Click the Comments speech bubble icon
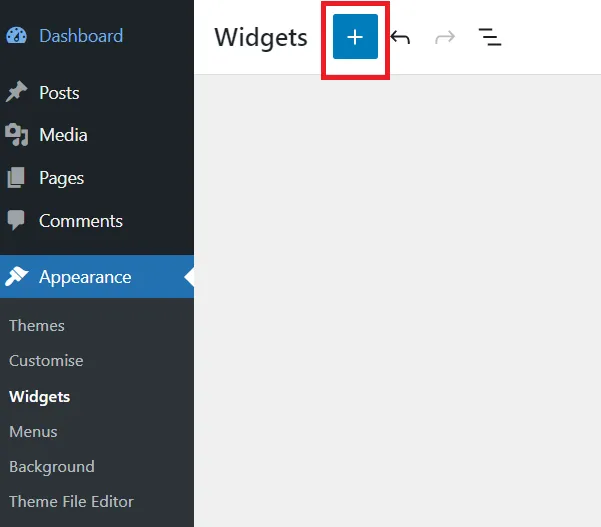 point(16,220)
